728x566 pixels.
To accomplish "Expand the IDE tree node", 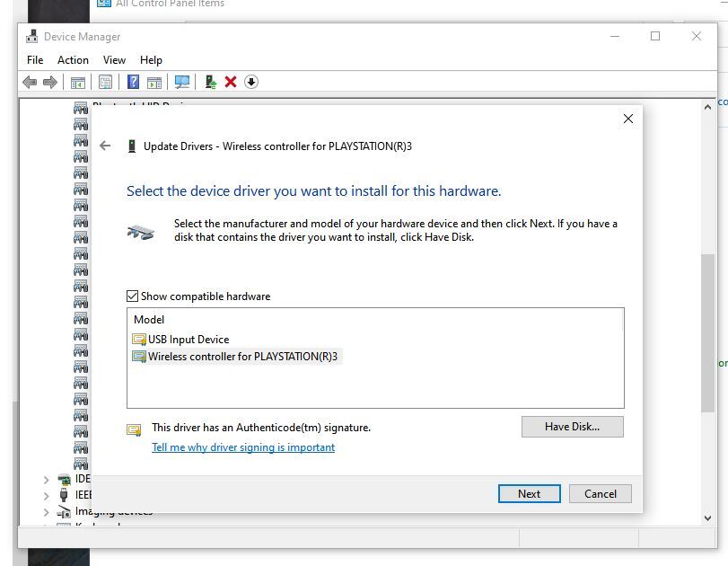I will [46, 480].
